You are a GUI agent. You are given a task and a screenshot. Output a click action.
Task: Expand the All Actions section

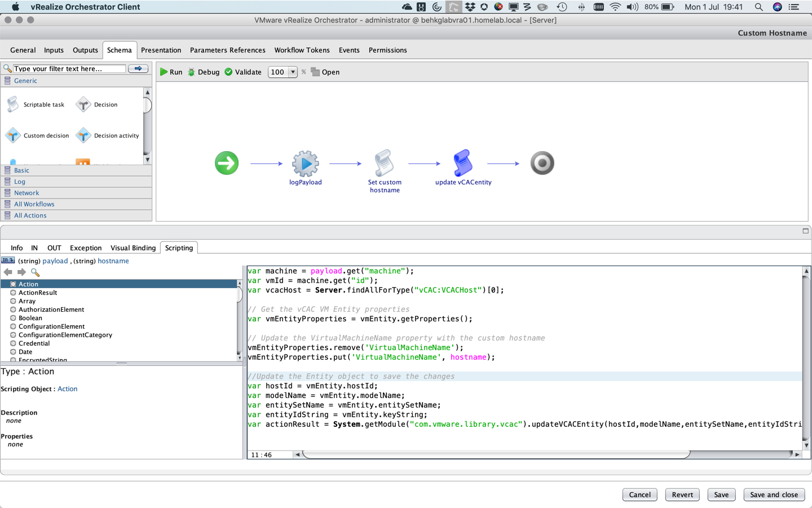point(76,215)
